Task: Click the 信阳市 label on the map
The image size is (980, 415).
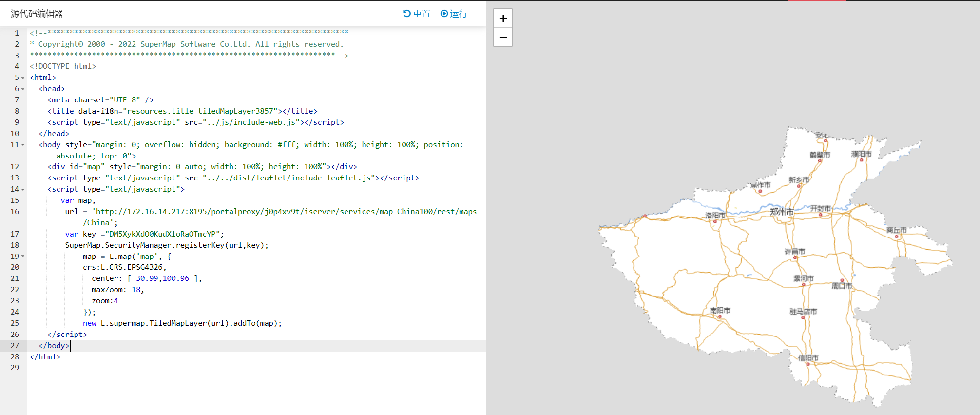Action: [808, 358]
